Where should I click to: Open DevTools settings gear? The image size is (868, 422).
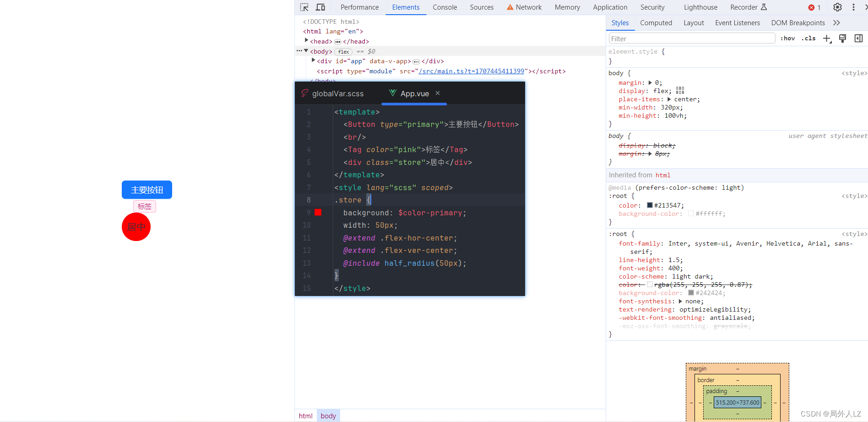tap(837, 7)
